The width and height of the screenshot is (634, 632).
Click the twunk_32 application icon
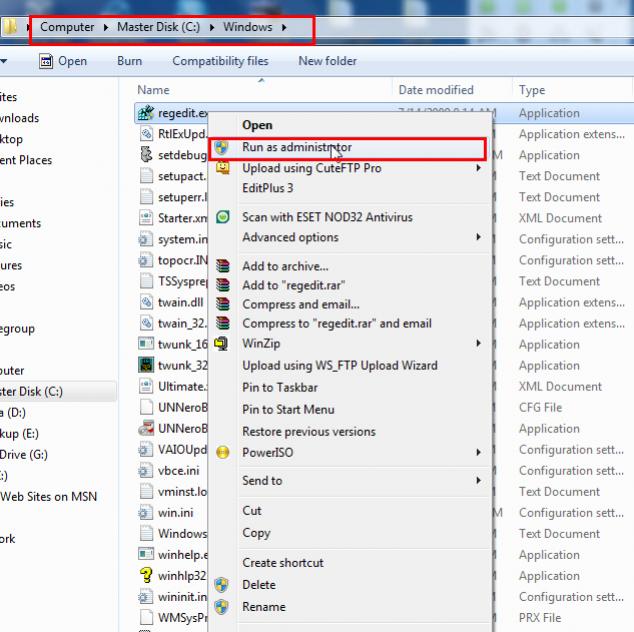(146, 365)
